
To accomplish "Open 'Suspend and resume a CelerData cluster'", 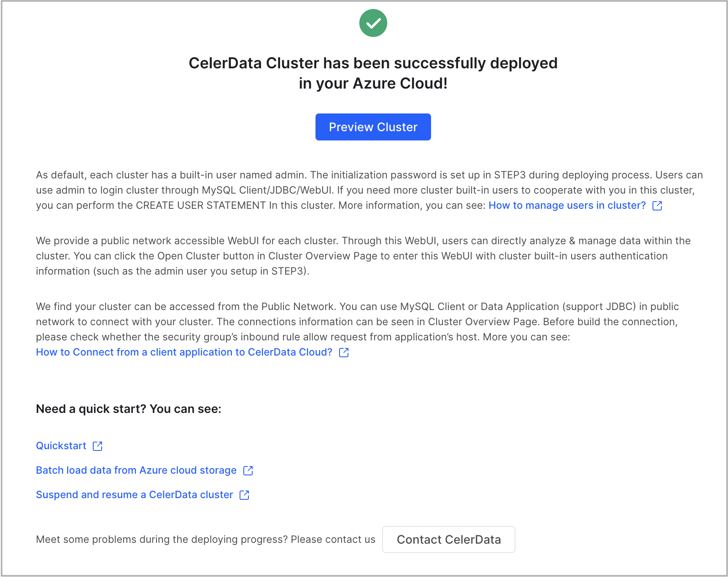I will 134,495.
